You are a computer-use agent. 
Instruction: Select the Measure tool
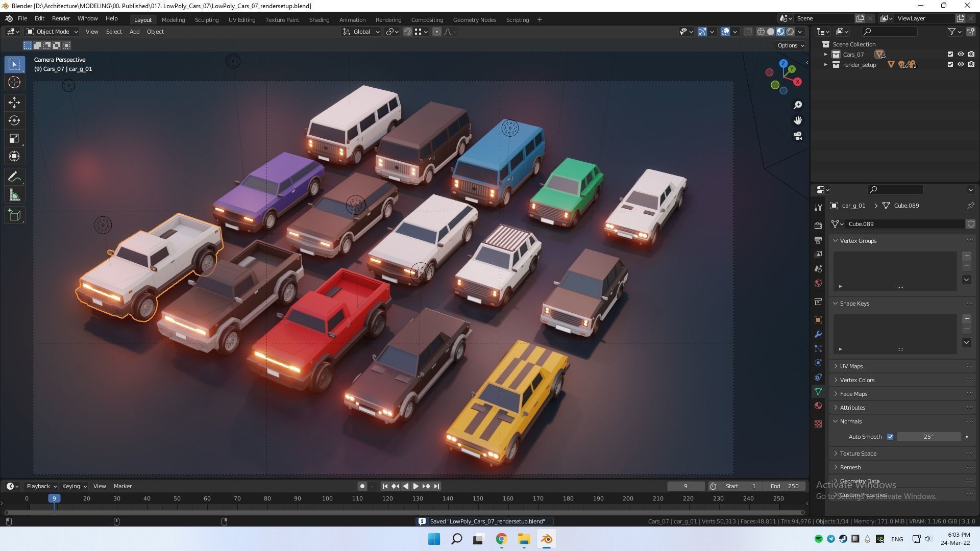pos(14,195)
